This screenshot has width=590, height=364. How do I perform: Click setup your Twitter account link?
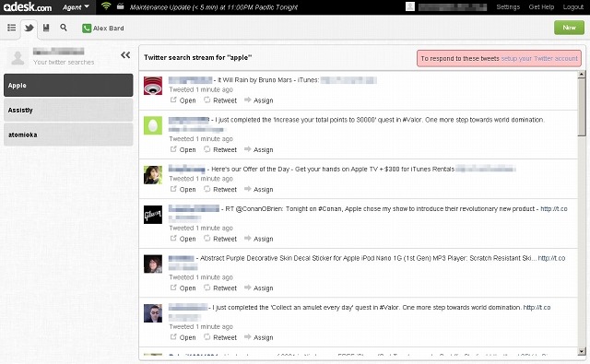tap(539, 59)
